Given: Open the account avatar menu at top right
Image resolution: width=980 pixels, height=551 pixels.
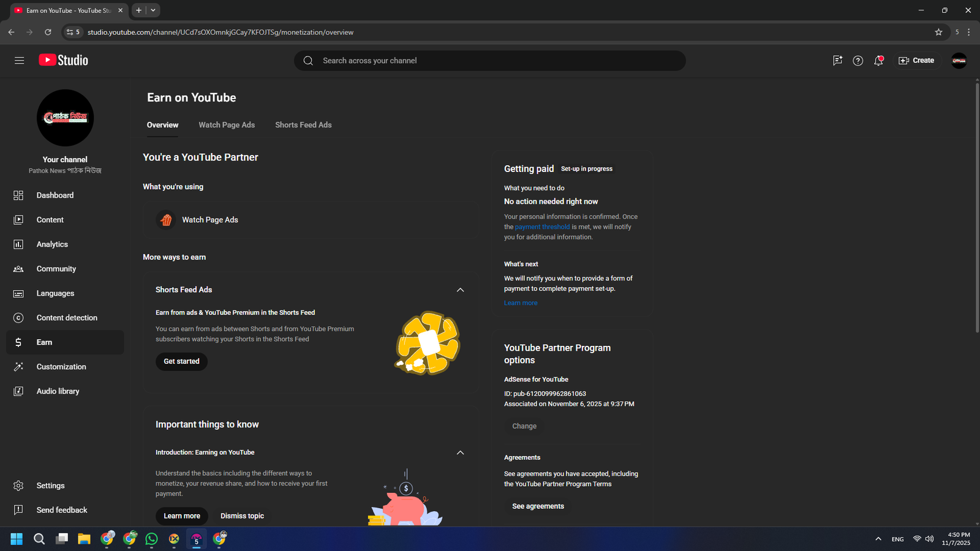Looking at the screenshot, I should (x=959, y=61).
